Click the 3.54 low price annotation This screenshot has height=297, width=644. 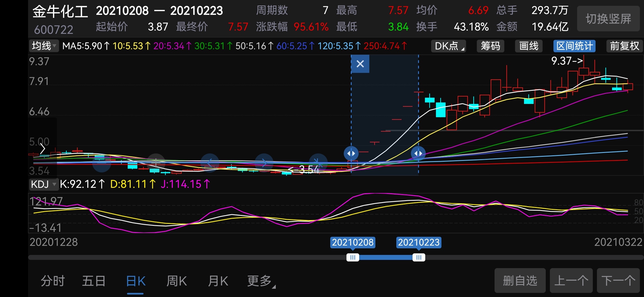(303, 169)
